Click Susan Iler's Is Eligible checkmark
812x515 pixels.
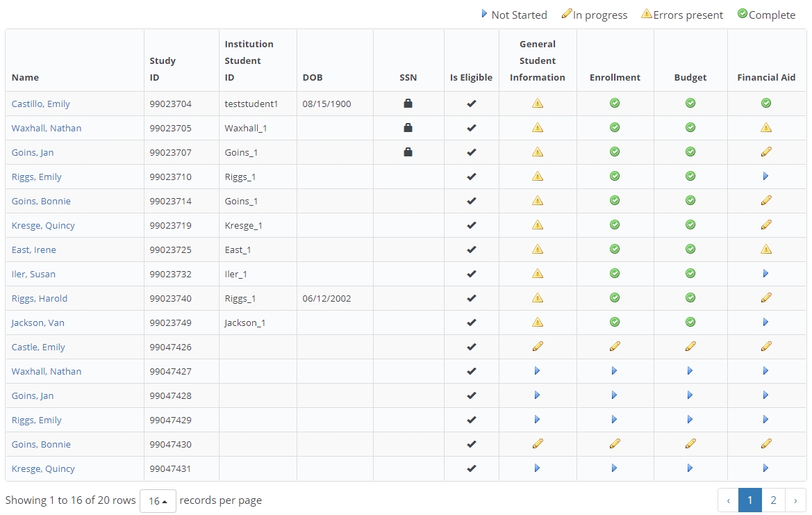point(471,274)
